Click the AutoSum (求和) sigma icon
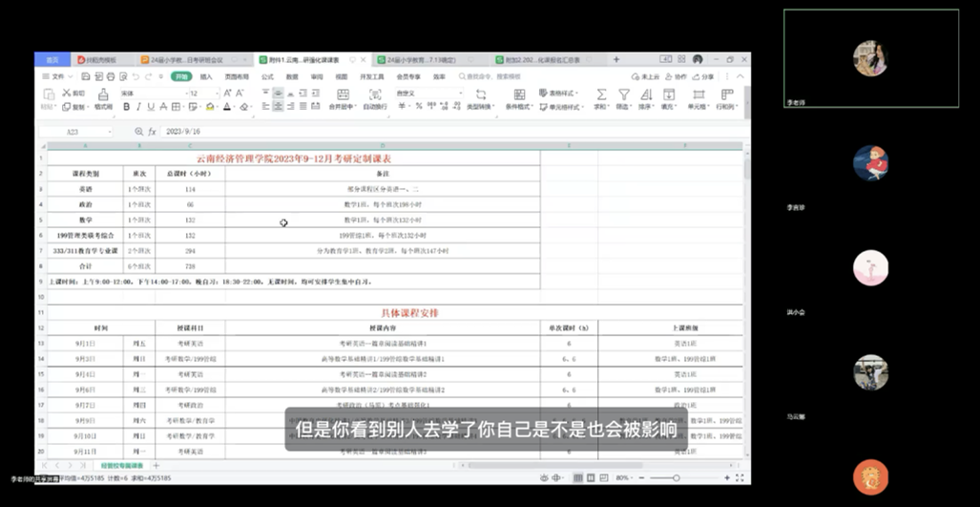 tap(601, 95)
